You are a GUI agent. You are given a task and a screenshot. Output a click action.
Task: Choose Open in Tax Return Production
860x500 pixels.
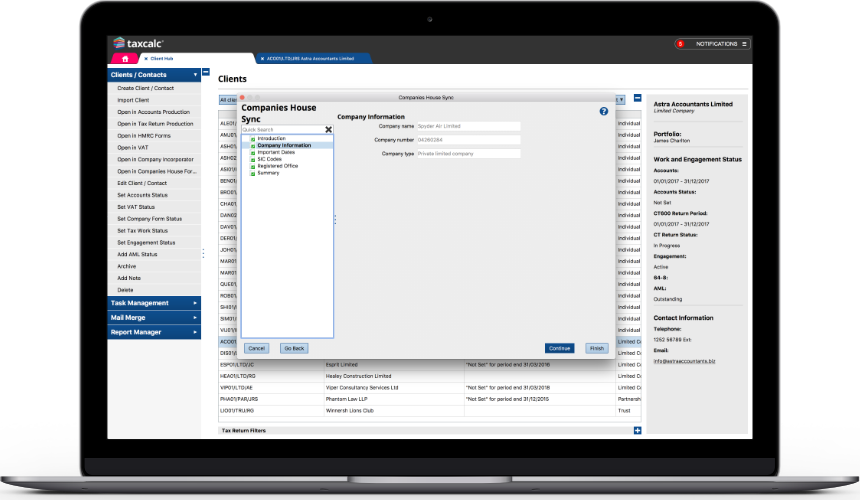(x=155, y=124)
